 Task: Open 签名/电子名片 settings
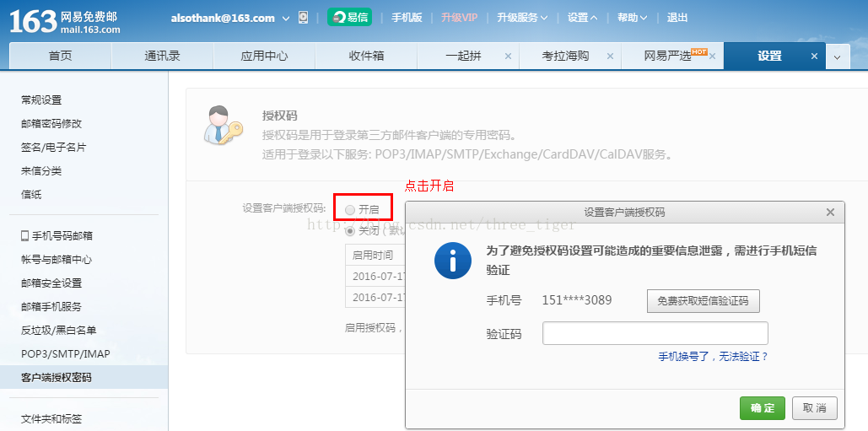[54, 148]
